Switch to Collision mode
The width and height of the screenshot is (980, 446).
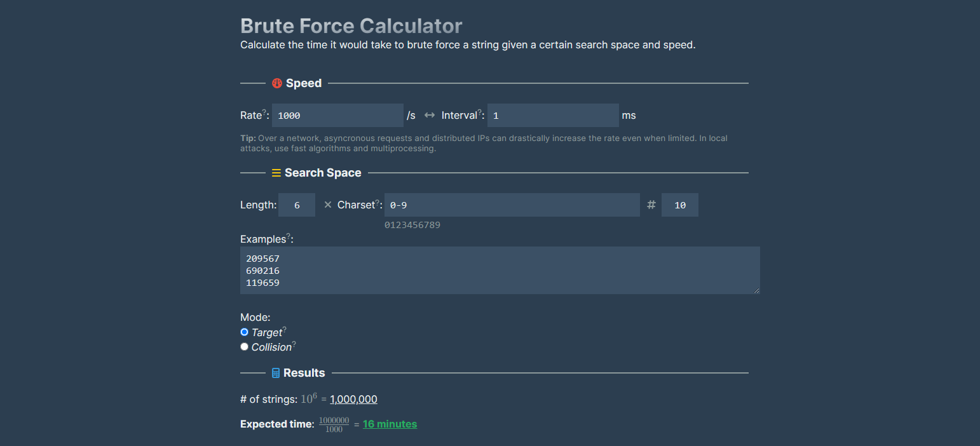tap(244, 346)
